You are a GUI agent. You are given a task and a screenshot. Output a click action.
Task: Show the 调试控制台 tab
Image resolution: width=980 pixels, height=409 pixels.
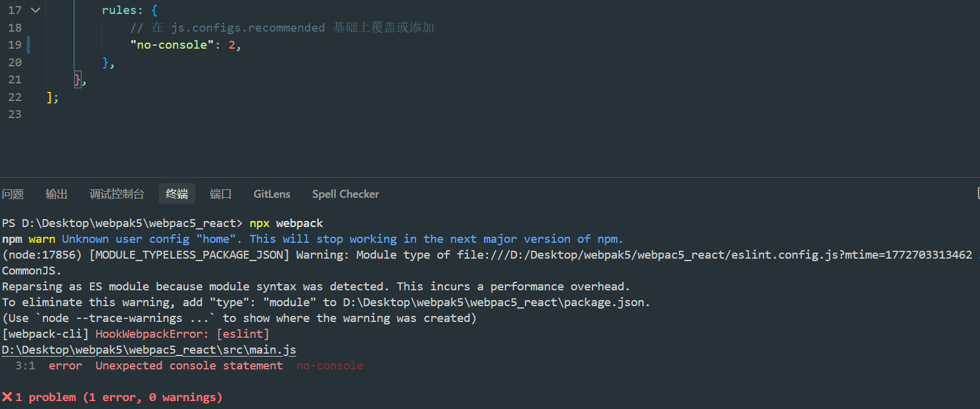point(117,194)
